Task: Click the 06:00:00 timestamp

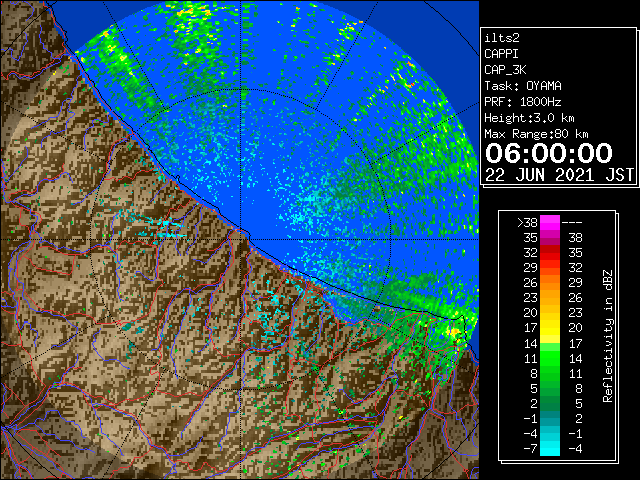Action: [x=549, y=153]
